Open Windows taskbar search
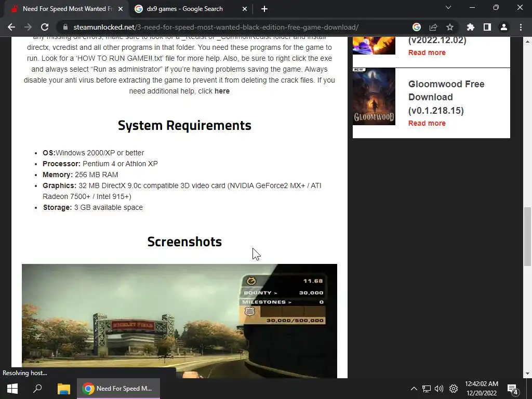 click(x=37, y=389)
